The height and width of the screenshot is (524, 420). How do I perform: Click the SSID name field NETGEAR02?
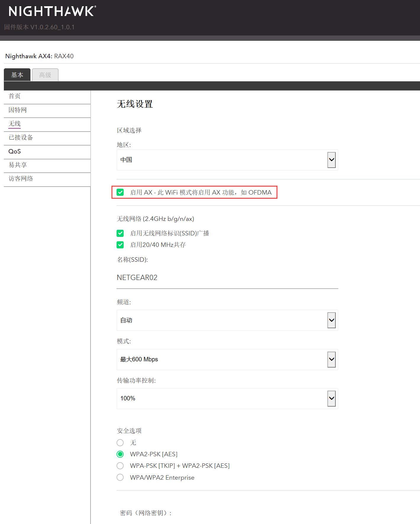point(227,278)
